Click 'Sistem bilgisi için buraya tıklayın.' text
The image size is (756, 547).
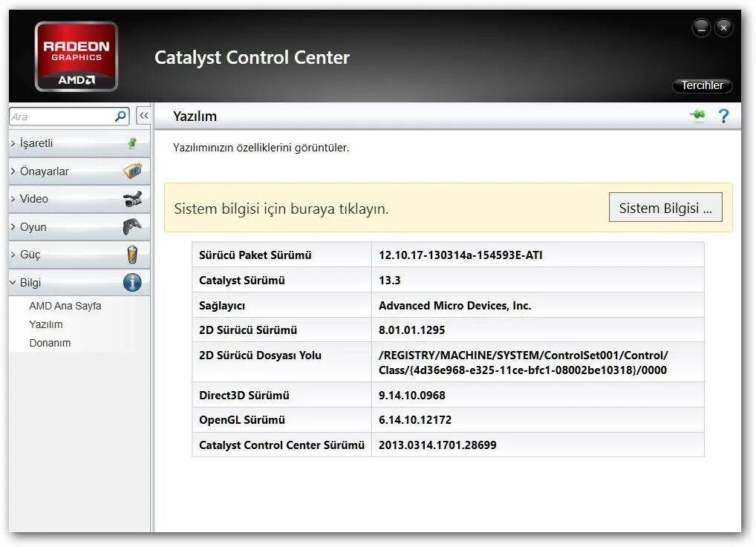281,209
